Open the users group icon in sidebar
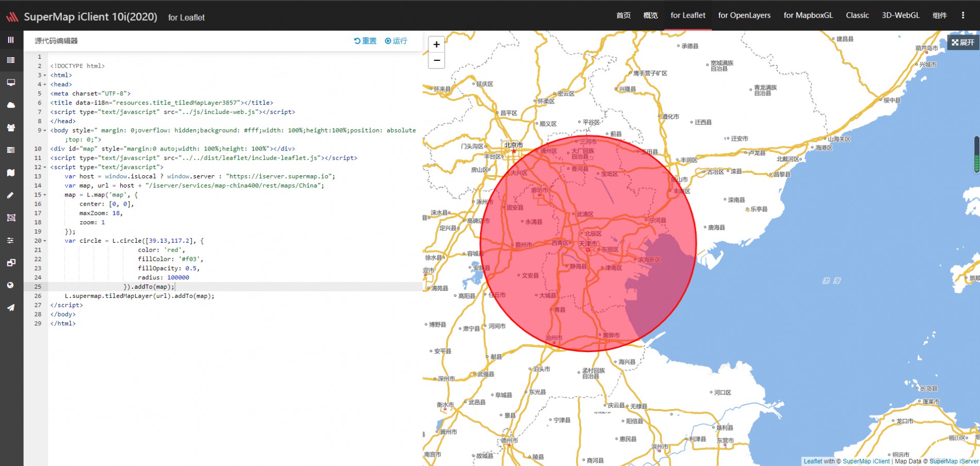The width and height of the screenshot is (980, 466). 11,127
